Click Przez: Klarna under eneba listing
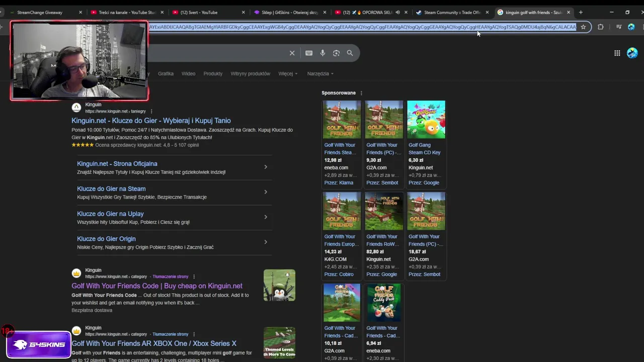Image resolution: width=644 pixels, height=362 pixels. [x=339, y=183]
